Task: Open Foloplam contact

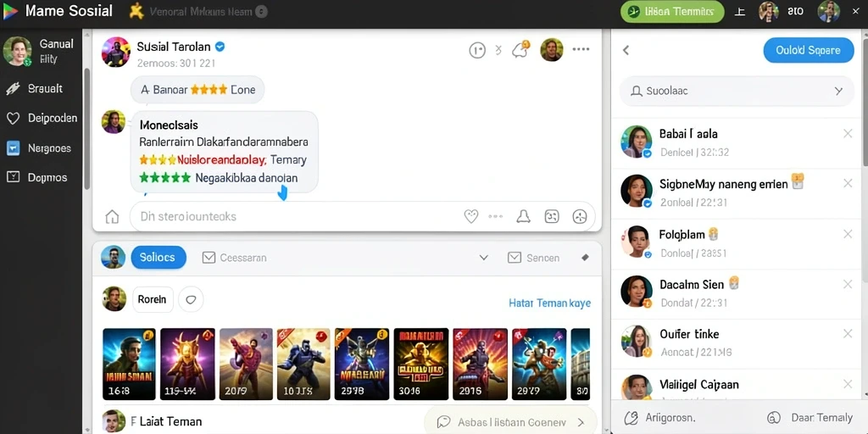Action: (737, 243)
